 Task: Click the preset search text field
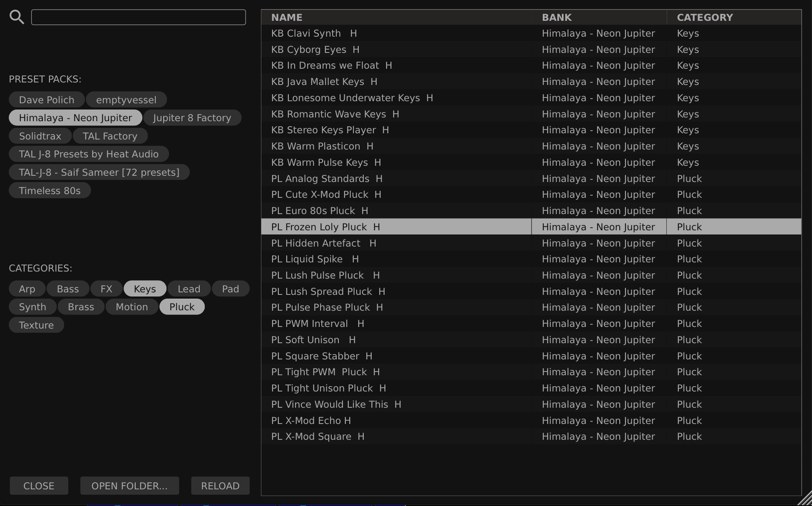pyautogui.click(x=138, y=17)
